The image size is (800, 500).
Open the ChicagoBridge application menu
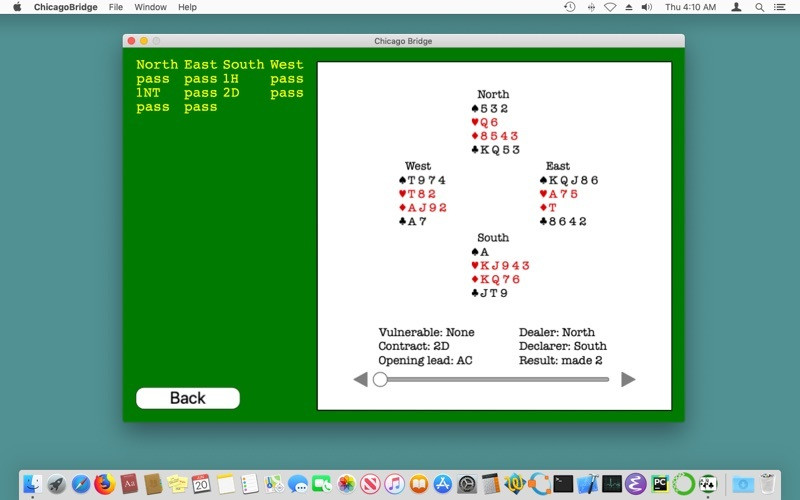click(66, 7)
